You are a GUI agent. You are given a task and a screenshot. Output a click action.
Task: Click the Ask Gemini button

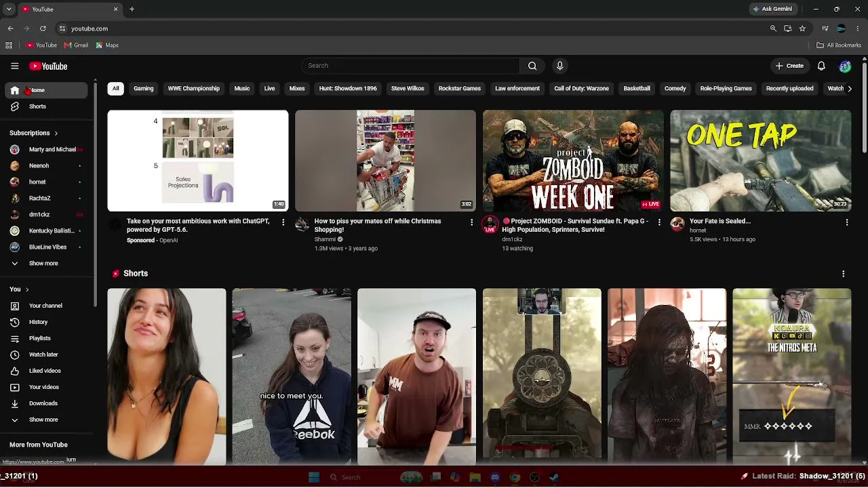pos(772,9)
